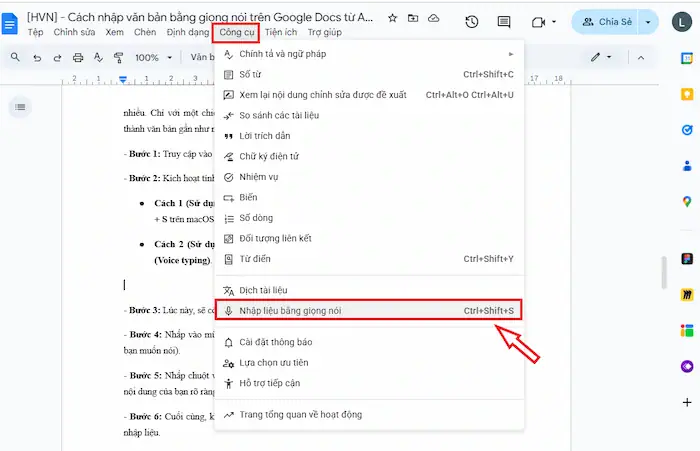Screen dimensions: 700x451
Task: Open Google Keep in side panel
Action: (687, 94)
